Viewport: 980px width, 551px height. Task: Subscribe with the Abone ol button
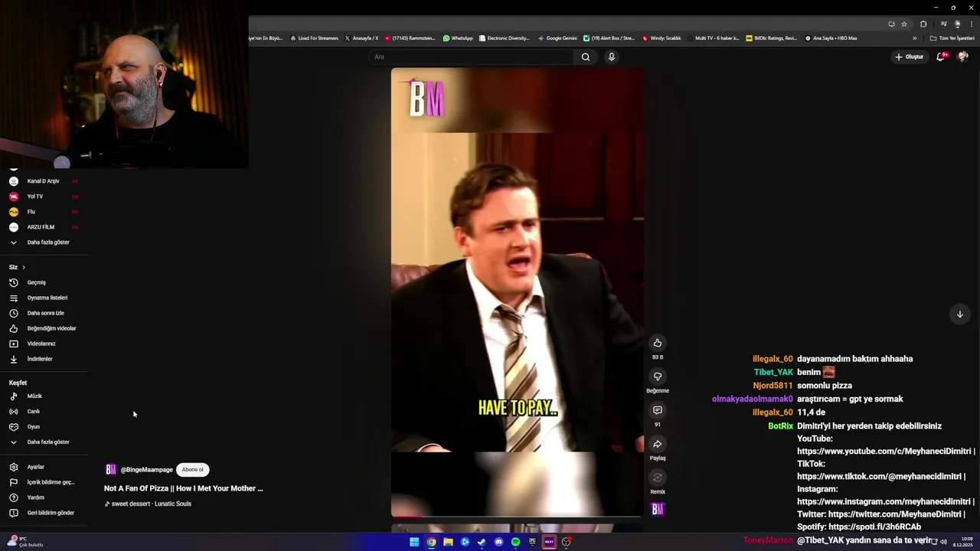click(192, 470)
